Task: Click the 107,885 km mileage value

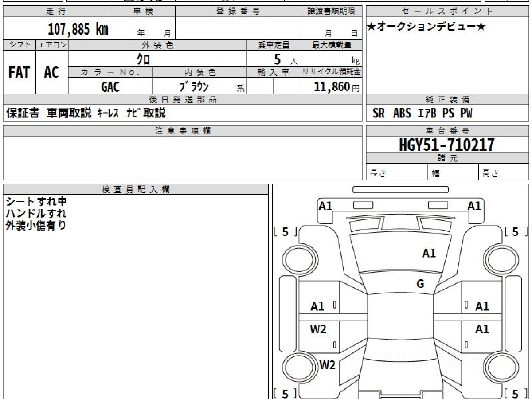Action: click(x=78, y=29)
